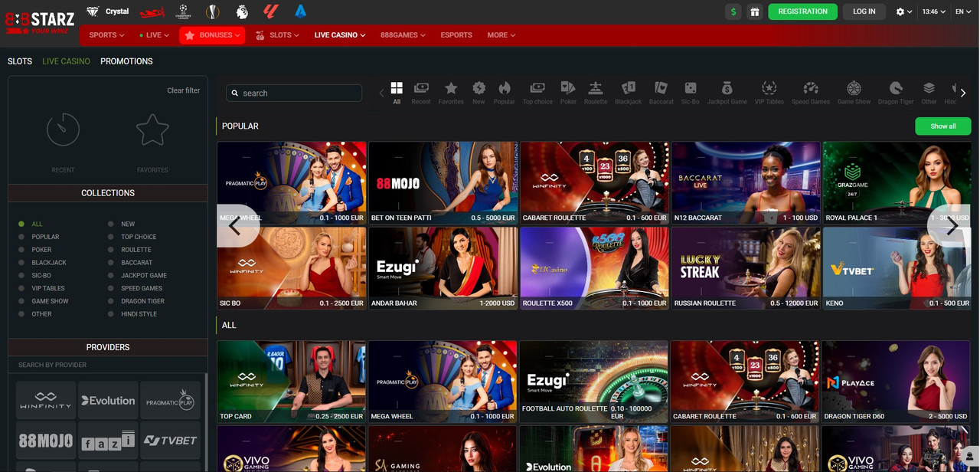Open the settings gear menu
This screenshot has width=980, height=472.
tap(903, 11)
